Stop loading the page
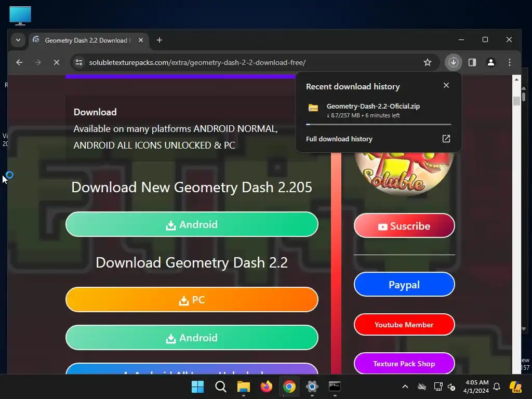The image size is (532, 399). pos(57,62)
